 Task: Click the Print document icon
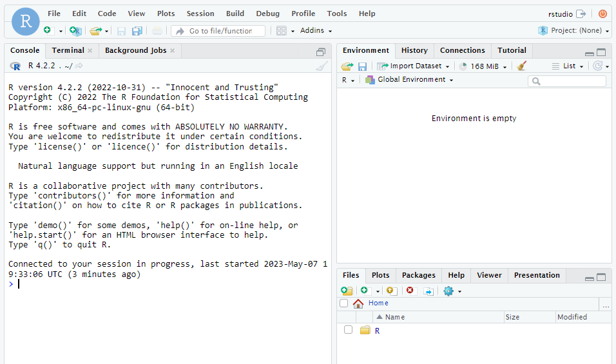coord(157,31)
